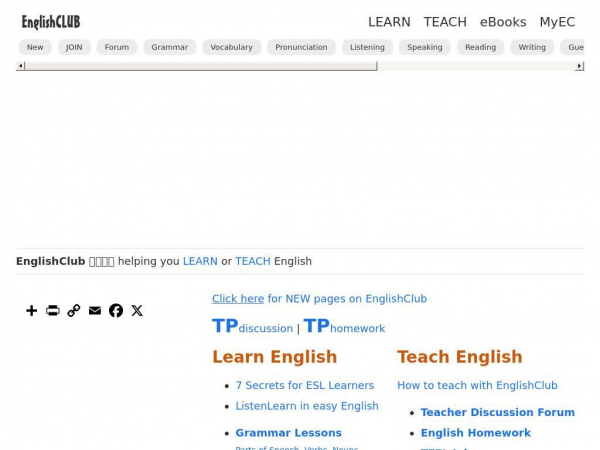The image size is (600, 450).
Task: Click the EnglishClub logo
Action: pos(51,22)
